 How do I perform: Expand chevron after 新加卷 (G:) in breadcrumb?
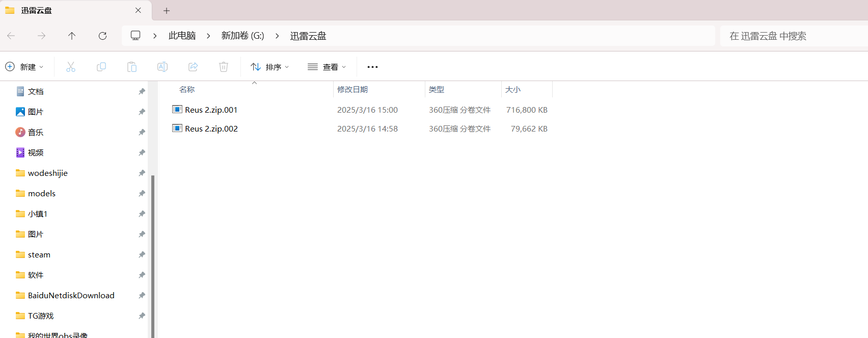click(277, 36)
